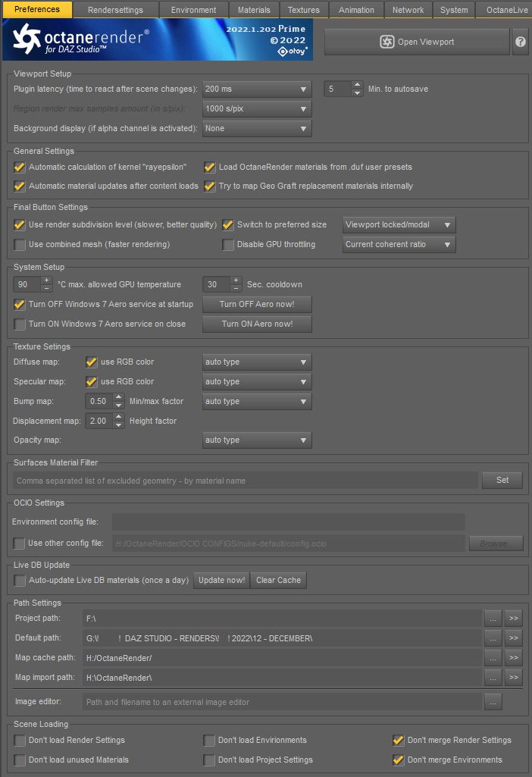Image resolution: width=532 pixels, height=777 pixels.
Task: Switch to the Environment tab
Action: [194, 10]
